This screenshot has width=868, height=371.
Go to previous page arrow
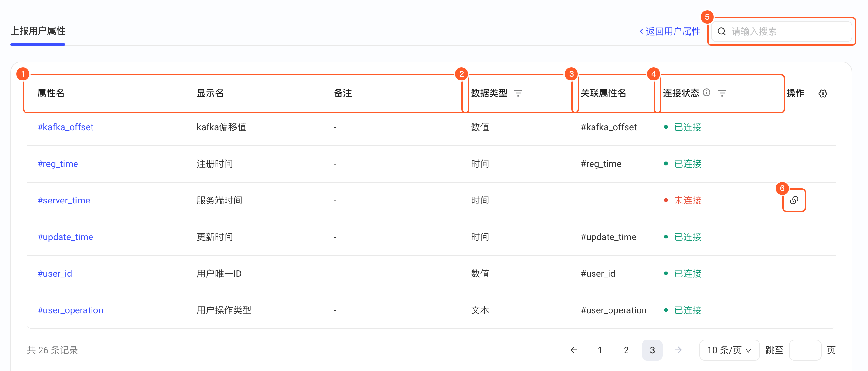click(x=574, y=350)
